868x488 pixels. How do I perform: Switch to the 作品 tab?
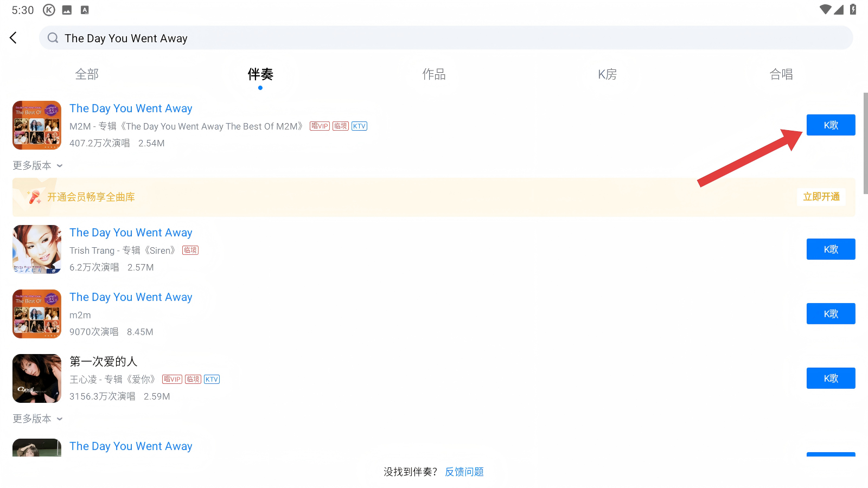[434, 74]
